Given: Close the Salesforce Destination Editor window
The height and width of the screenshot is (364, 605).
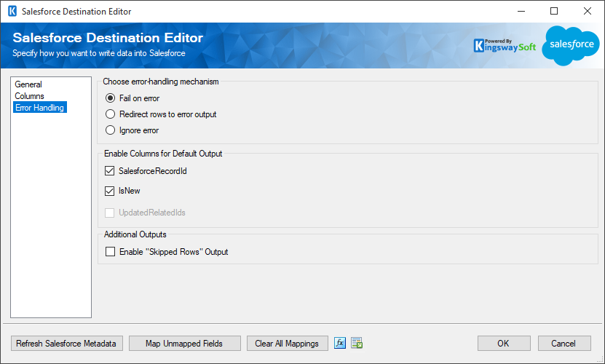Looking at the screenshot, I should pos(588,11).
